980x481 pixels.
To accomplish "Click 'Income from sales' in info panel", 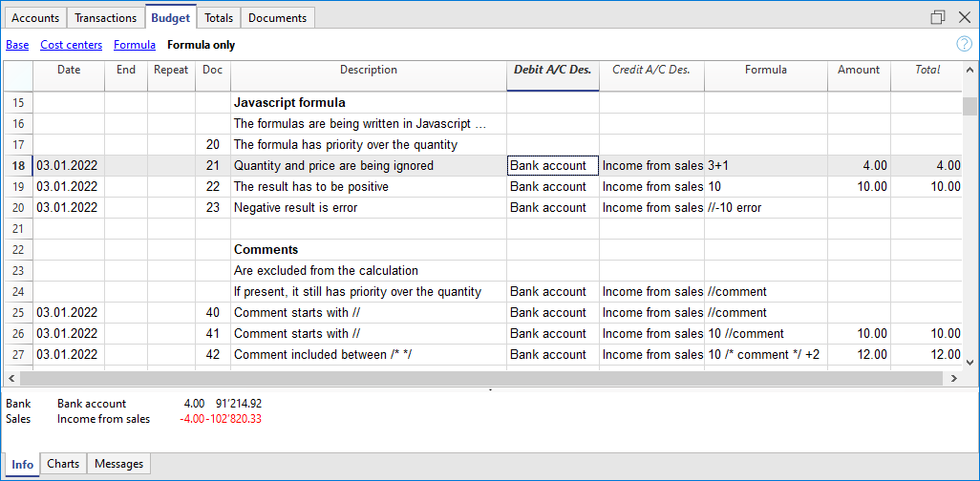I will tap(104, 419).
